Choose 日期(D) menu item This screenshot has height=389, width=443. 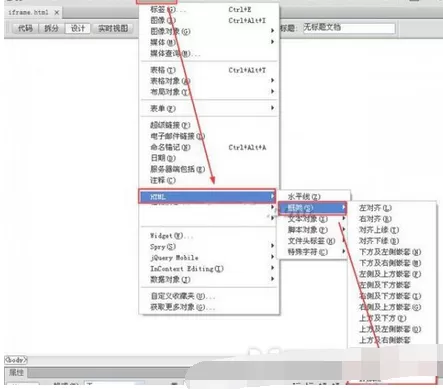(209, 158)
